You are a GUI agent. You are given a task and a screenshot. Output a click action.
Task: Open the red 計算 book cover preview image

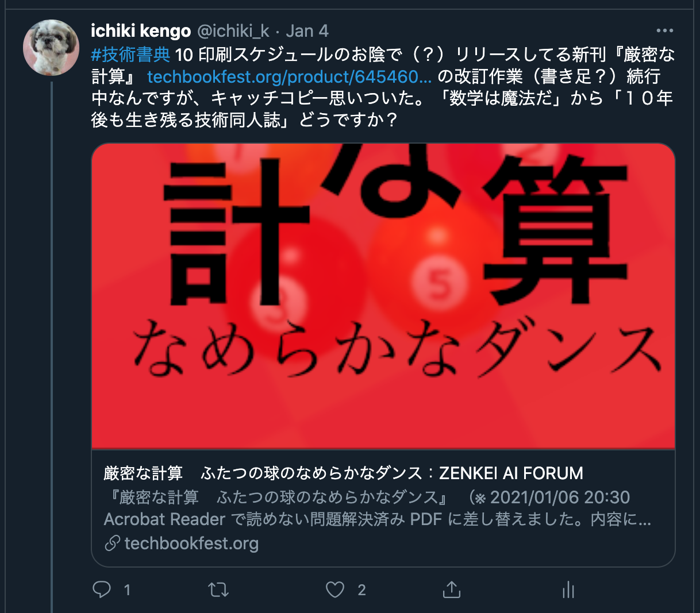point(383,295)
